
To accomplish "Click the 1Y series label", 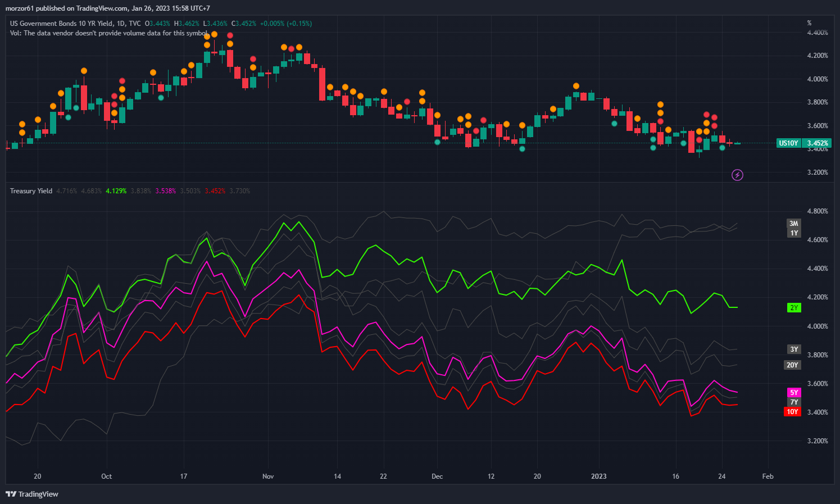I will tap(794, 233).
